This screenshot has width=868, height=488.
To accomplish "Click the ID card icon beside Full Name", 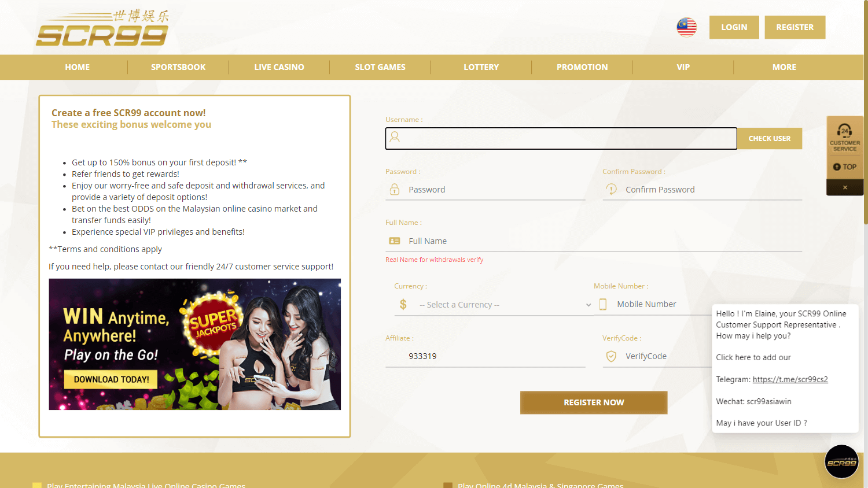I will tap(395, 241).
